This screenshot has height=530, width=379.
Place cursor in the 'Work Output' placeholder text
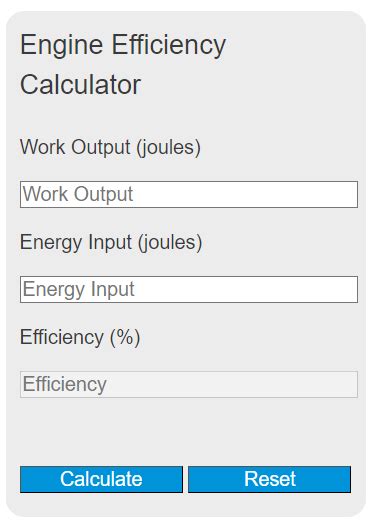tap(78, 194)
